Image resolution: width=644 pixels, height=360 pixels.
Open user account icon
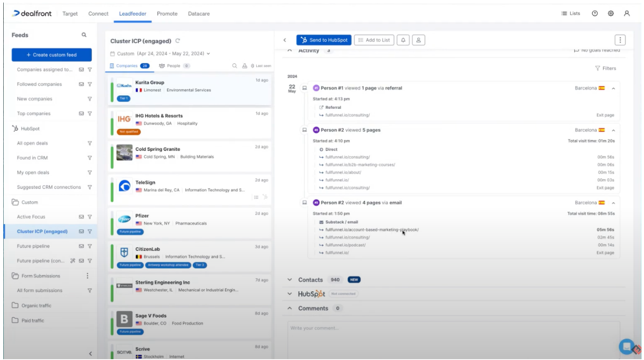pyautogui.click(x=627, y=13)
